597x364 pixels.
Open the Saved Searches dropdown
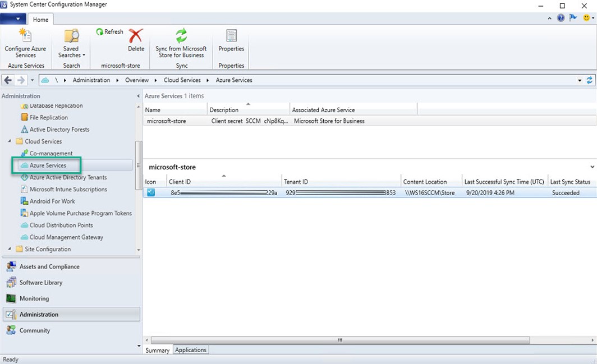(71, 55)
